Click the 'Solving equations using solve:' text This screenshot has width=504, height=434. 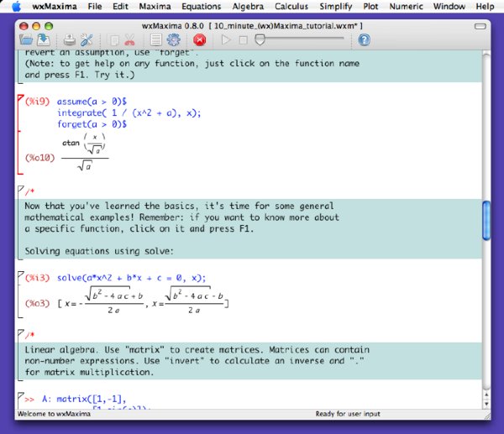click(99, 251)
